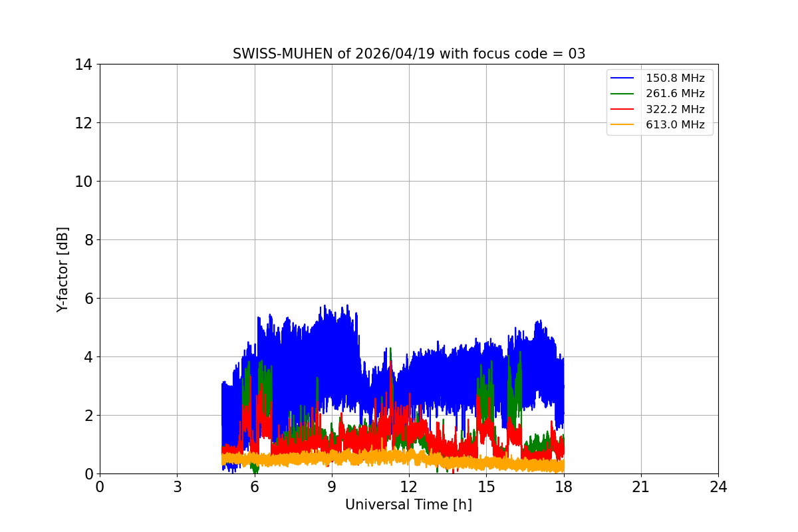Image resolution: width=798 pixels, height=532 pixels.
Task: Click the x-axis tick label 21
Action: [x=641, y=487]
